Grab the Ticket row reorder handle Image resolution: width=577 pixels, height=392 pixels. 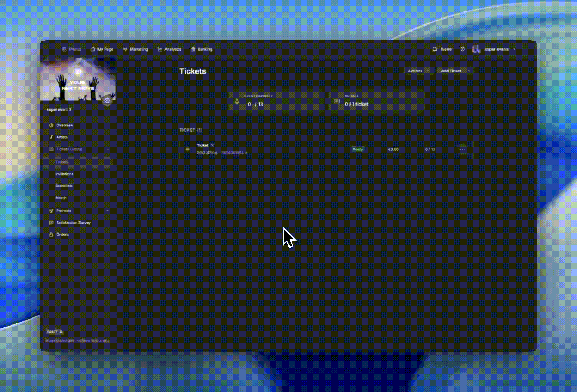(188, 149)
